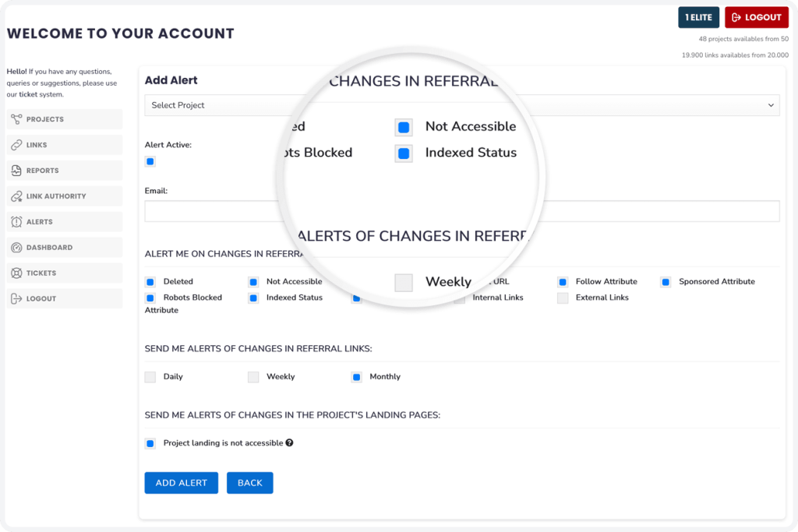Go to the Links menu item

click(x=65, y=145)
